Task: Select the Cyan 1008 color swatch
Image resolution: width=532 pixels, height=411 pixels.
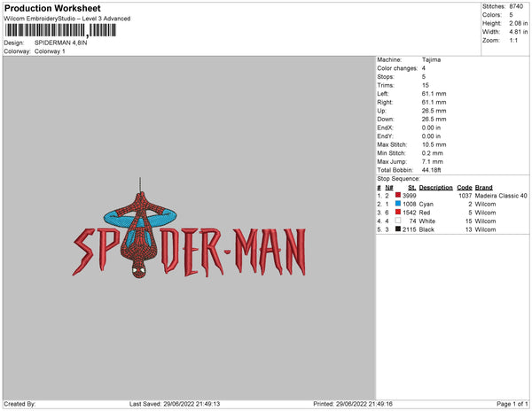Action: click(x=398, y=204)
